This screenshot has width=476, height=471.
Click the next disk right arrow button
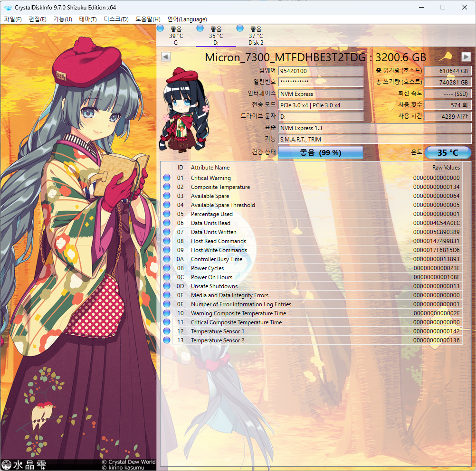[x=466, y=57]
